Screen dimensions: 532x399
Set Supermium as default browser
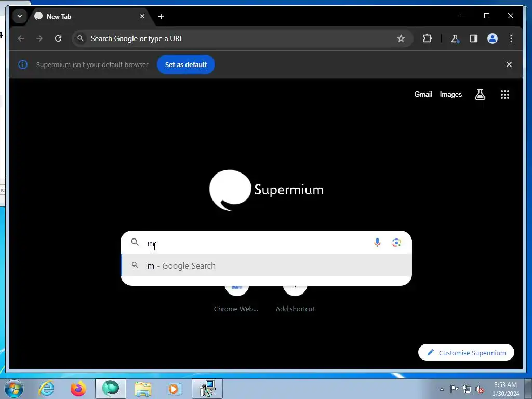185,64
